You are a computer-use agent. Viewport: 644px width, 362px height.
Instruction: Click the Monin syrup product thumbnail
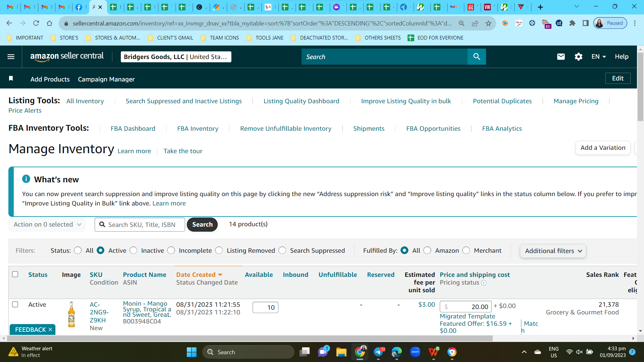71,314
